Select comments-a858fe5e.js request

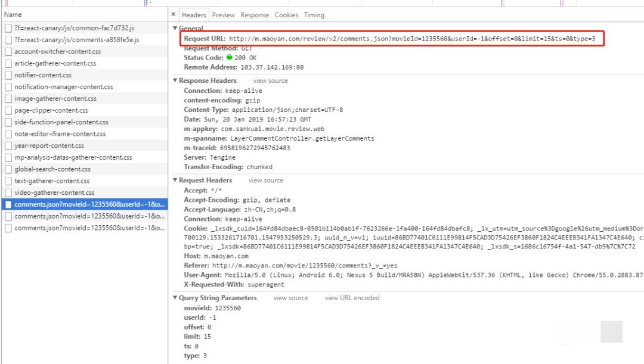tap(84, 40)
